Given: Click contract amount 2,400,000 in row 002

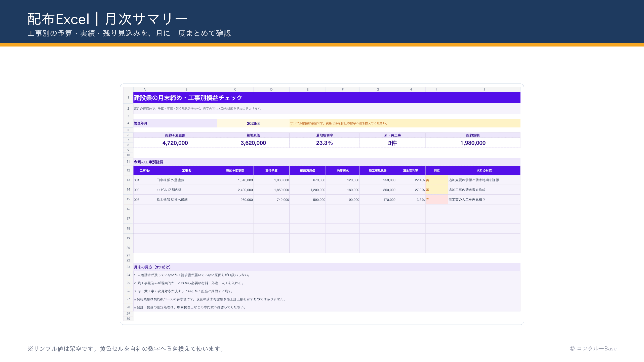Looking at the screenshot, I should 235,190.
